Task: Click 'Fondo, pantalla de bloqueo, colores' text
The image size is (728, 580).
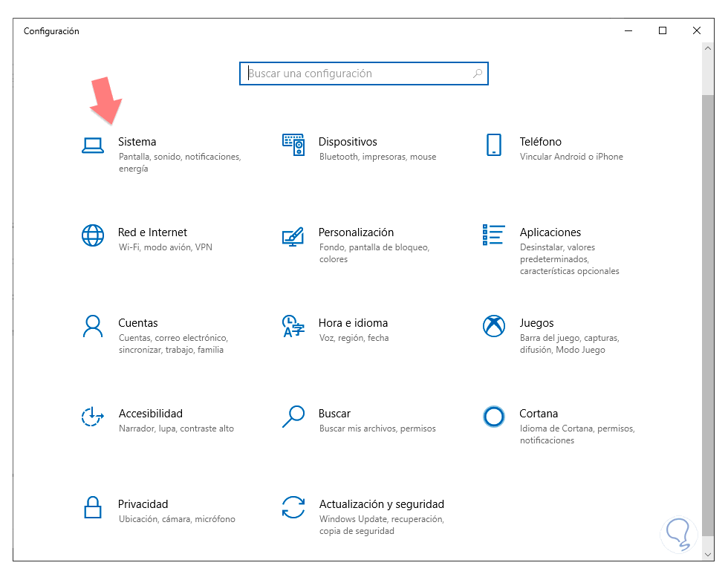Action: pos(374,253)
